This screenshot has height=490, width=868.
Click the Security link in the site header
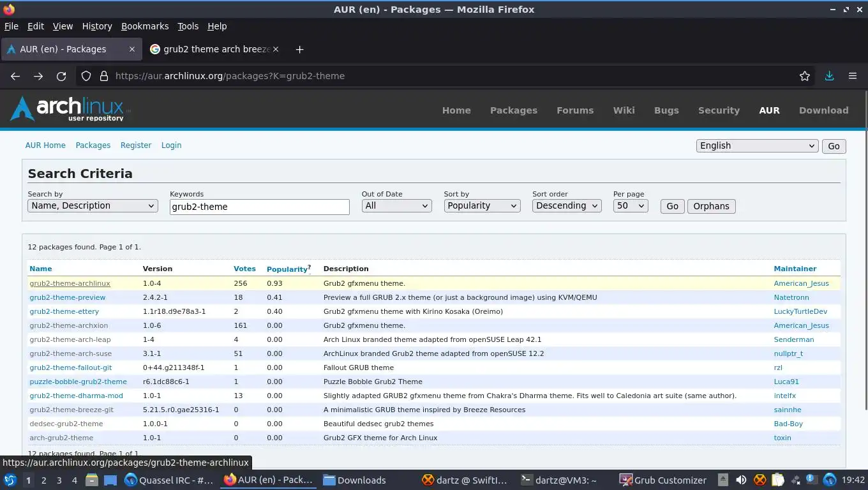click(719, 110)
